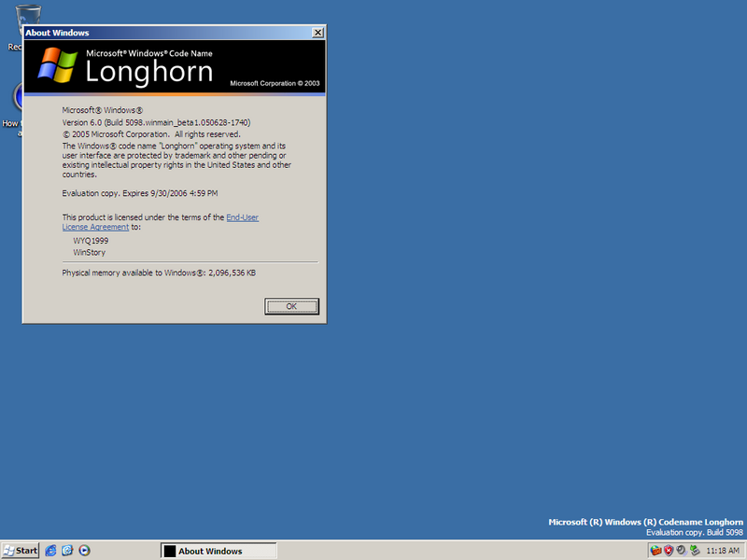Click the Longhorn banner text

148,72
